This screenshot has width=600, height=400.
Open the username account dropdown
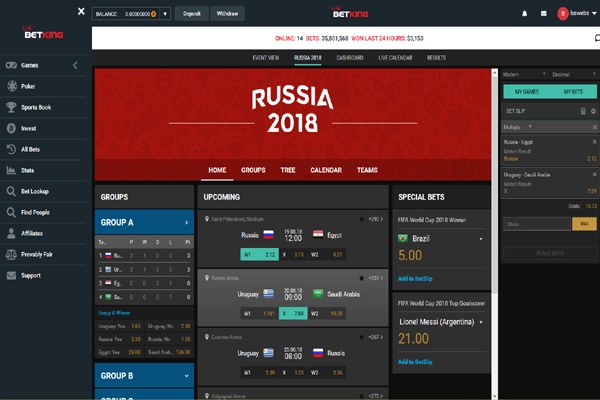pyautogui.click(x=594, y=13)
